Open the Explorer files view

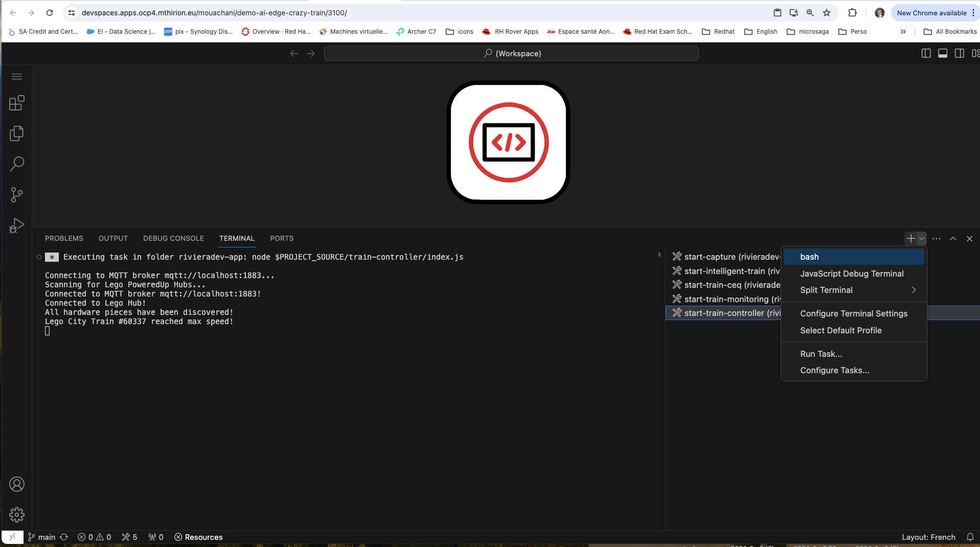pos(17,133)
